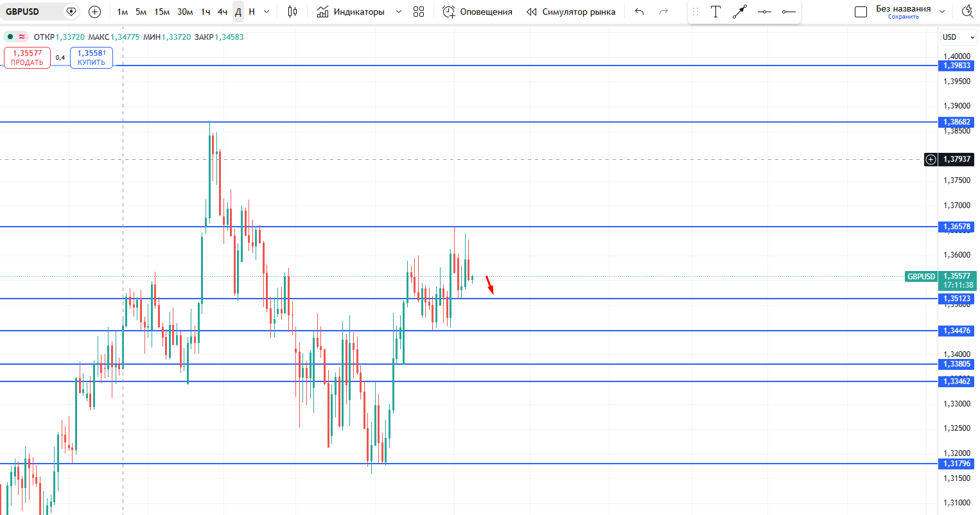Select the 1,36578 horizontal line label
Image resolution: width=980 pixels, height=515 pixels.
(957, 227)
